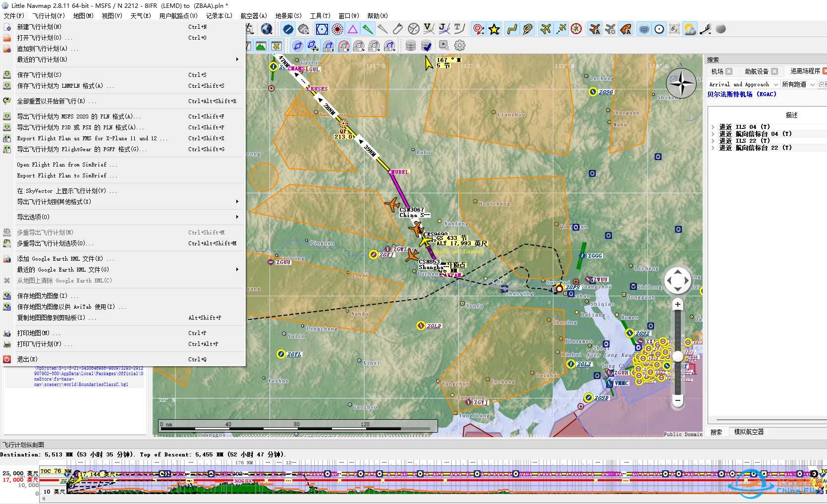Click the blue map grid icon
The height and width of the screenshot is (504, 827).
[x=644, y=29]
